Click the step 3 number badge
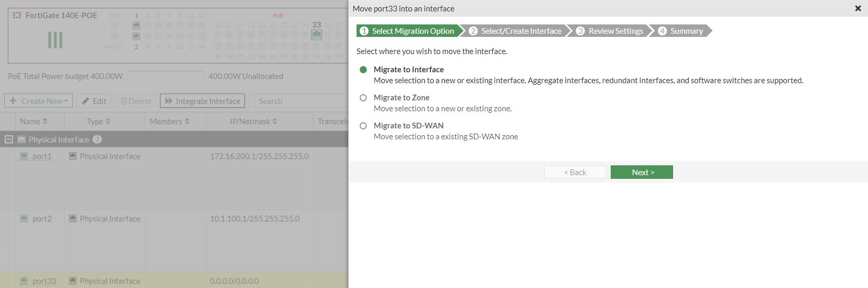Screen dimensions: 868x288 tap(581, 31)
